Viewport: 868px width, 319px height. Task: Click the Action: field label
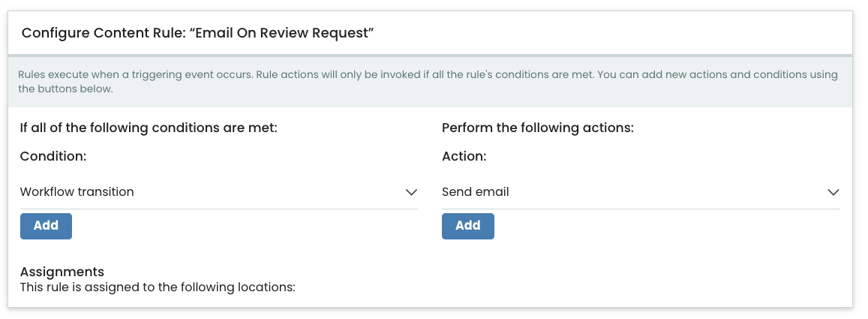(x=464, y=157)
